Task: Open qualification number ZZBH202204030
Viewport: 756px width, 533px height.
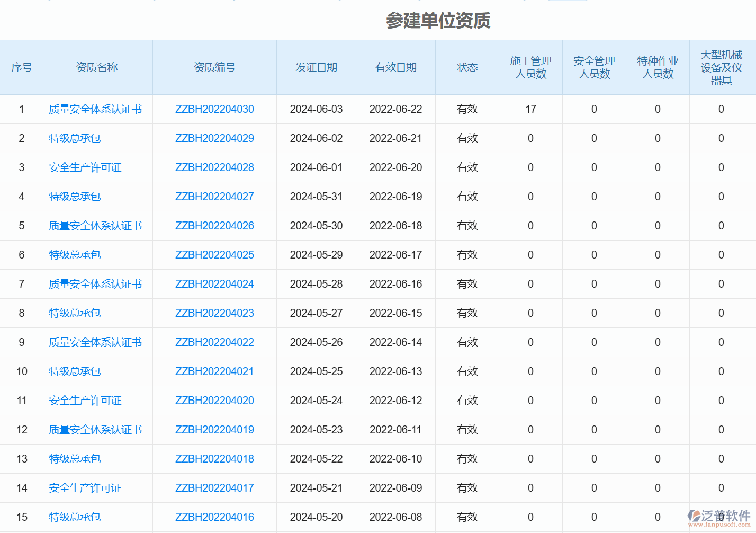Action: pyautogui.click(x=214, y=109)
